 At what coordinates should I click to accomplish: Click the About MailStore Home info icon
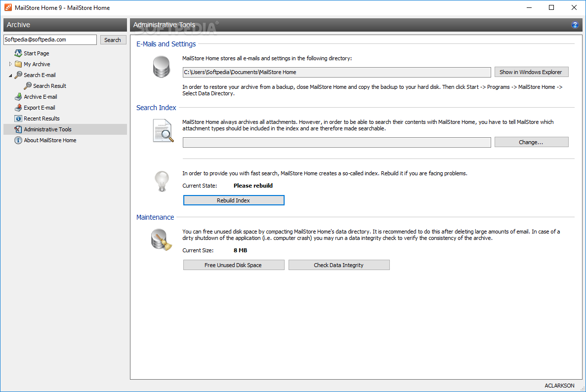18,140
